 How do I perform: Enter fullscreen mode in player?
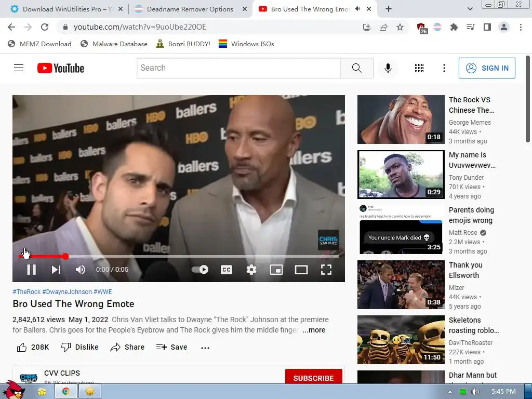pos(326,270)
